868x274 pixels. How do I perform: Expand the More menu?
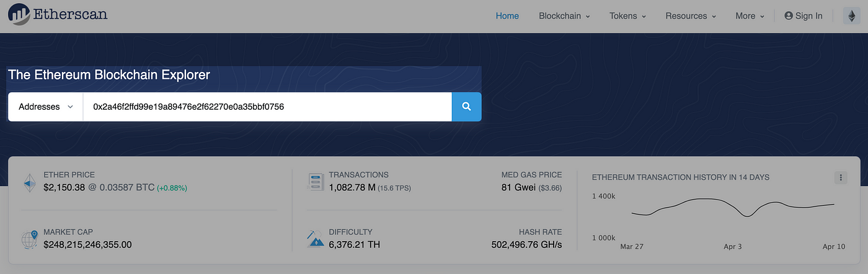(x=750, y=16)
